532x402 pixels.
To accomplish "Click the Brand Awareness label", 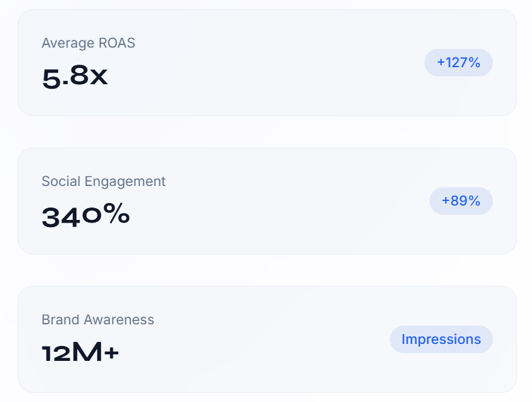I will (98, 320).
